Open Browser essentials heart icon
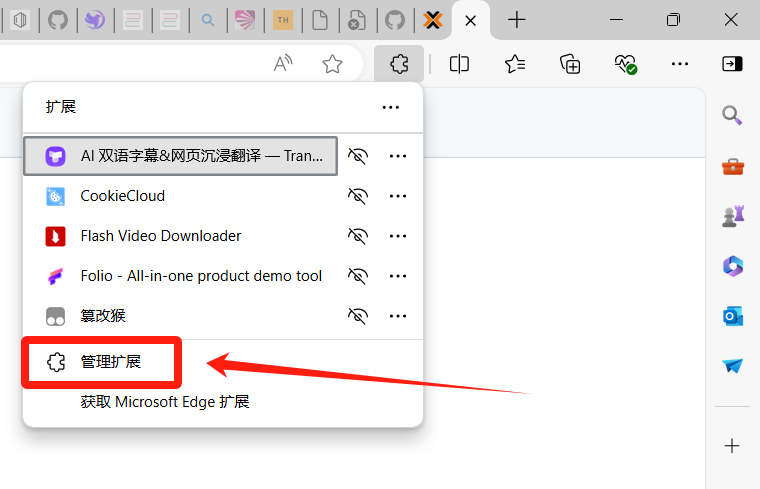This screenshot has height=489, width=760. 625,64
